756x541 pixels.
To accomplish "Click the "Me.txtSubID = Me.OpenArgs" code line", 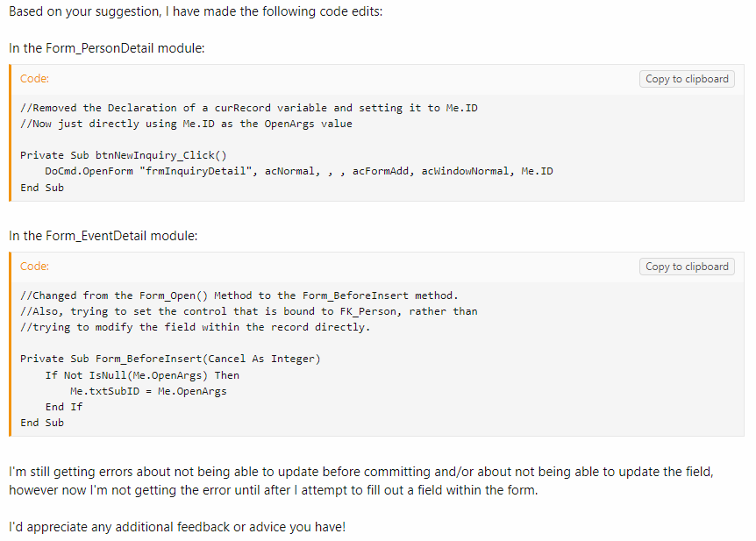I will 148,391.
